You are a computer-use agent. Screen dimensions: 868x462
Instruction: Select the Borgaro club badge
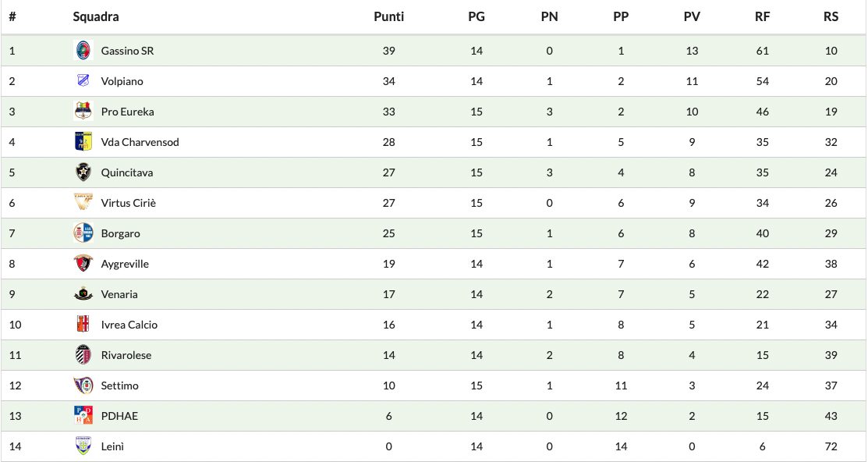point(83,233)
